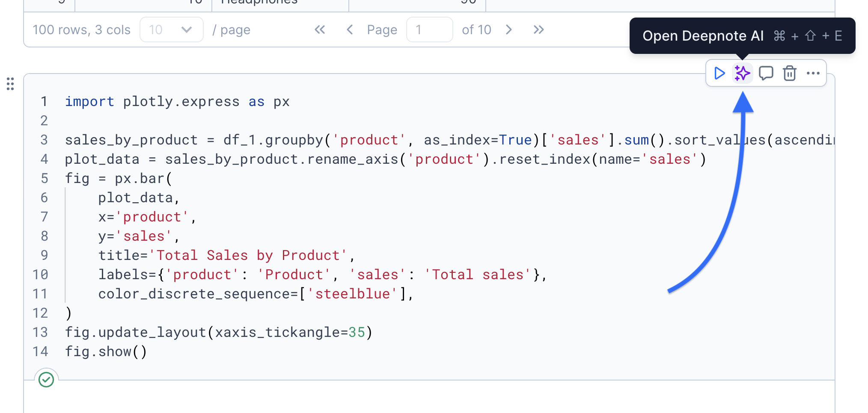Click 'fig.show()' on line 14
The image size is (868, 413).
106,351
